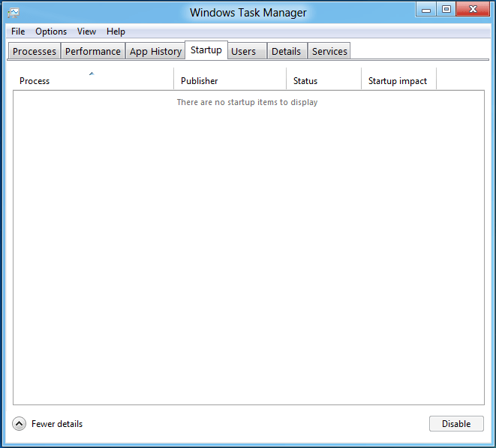The image size is (496, 448).
Task: Switch to the Users tab
Action: [248, 51]
